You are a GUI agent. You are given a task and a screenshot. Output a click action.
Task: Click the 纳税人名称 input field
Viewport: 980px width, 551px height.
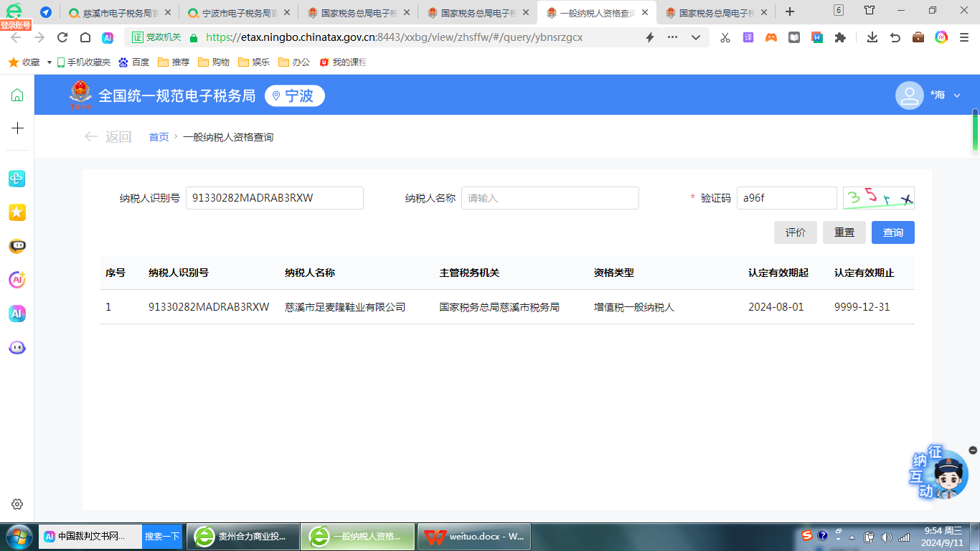(550, 198)
